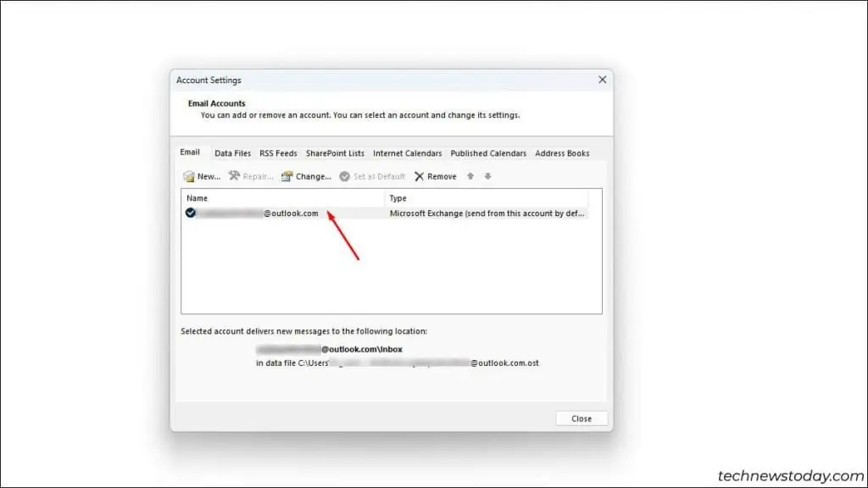Image resolution: width=868 pixels, height=488 pixels.
Task: Click the New account icon
Action: point(190,176)
